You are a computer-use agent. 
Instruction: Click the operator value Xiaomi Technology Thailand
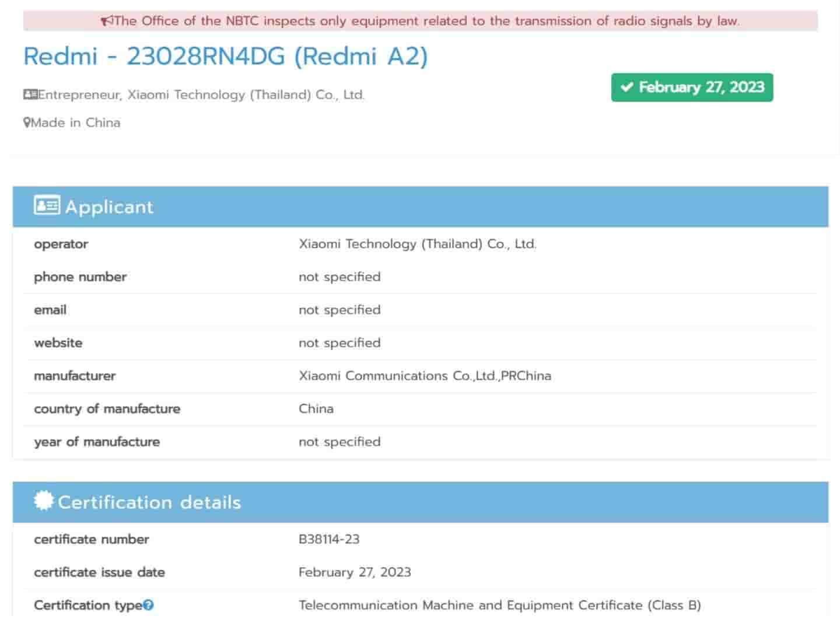(x=417, y=244)
